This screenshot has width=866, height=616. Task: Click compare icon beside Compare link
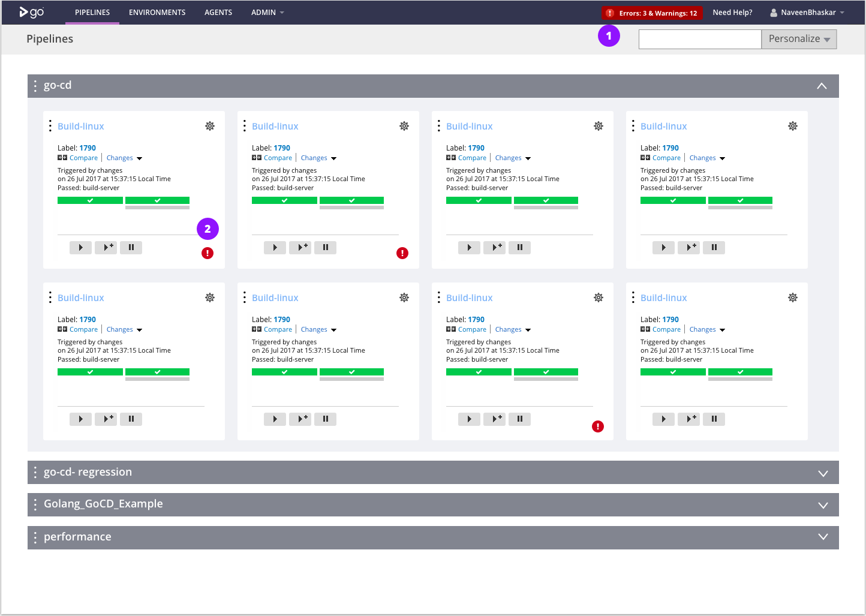click(62, 157)
